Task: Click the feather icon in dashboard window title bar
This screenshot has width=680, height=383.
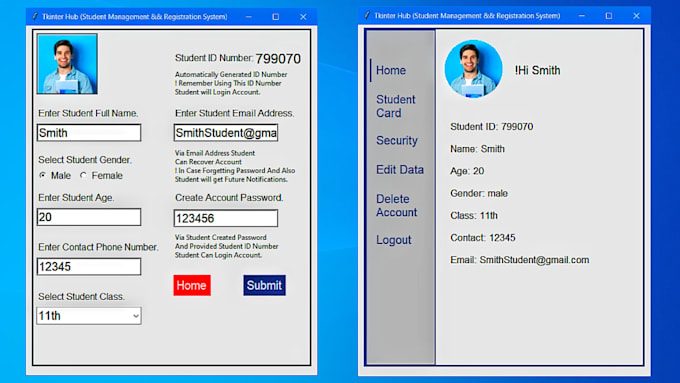Action: [367, 16]
